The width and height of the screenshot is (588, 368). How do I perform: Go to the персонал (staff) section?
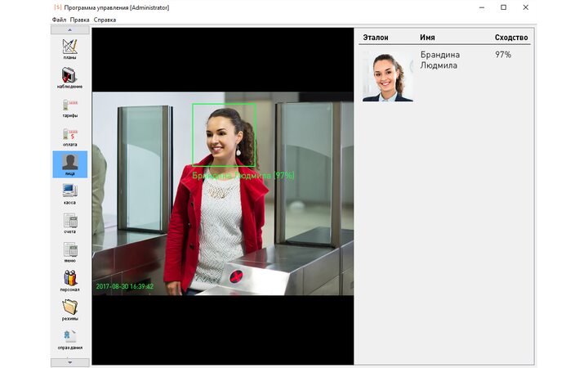(69, 279)
